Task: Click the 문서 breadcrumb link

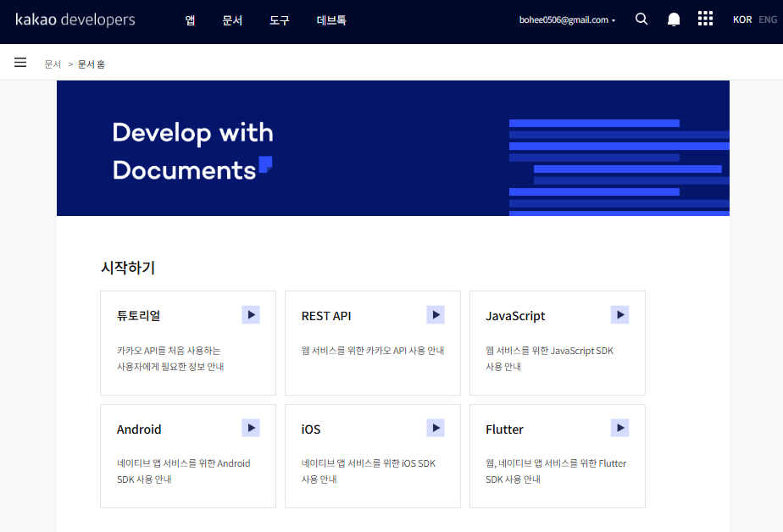Action: click(53, 64)
